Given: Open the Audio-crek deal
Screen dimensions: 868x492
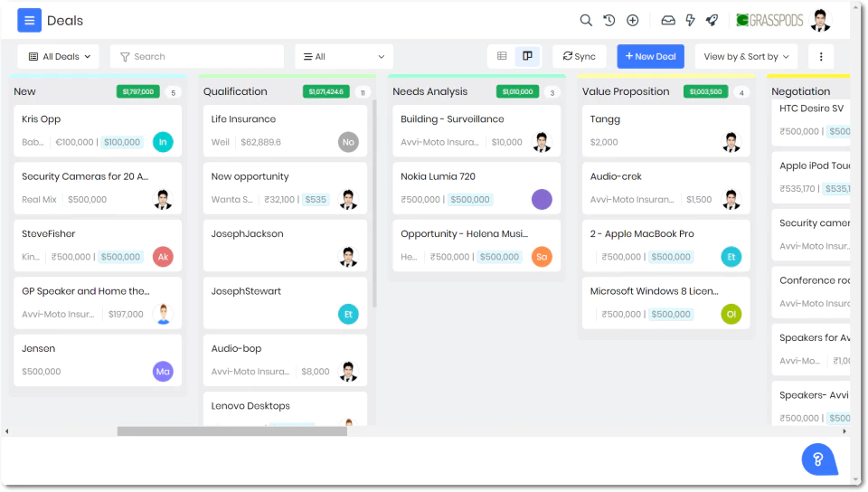Looking at the screenshot, I should (x=666, y=188).
